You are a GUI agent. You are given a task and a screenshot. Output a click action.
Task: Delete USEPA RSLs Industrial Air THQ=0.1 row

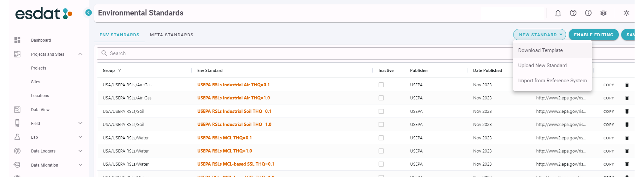[x=627, y=85]
